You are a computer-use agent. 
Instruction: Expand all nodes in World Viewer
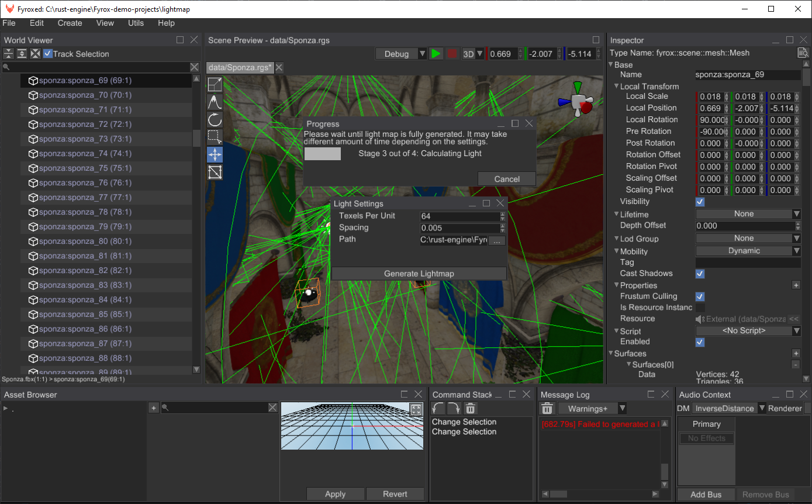point(22,54)
